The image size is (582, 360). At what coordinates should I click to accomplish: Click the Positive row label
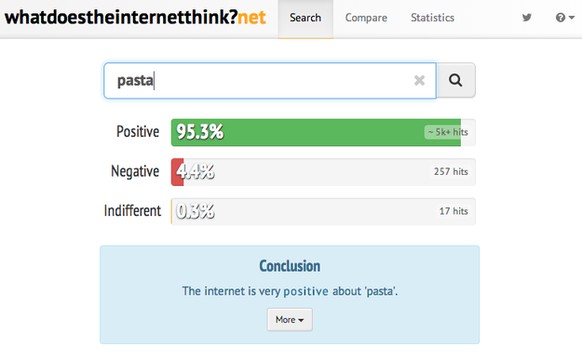[x=138, y=132]
